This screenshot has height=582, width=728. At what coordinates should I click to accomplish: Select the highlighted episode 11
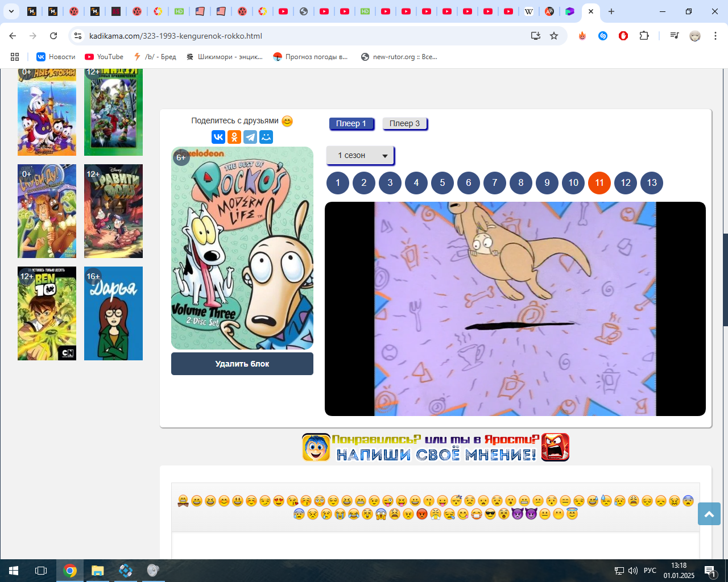tap(599, 182)
